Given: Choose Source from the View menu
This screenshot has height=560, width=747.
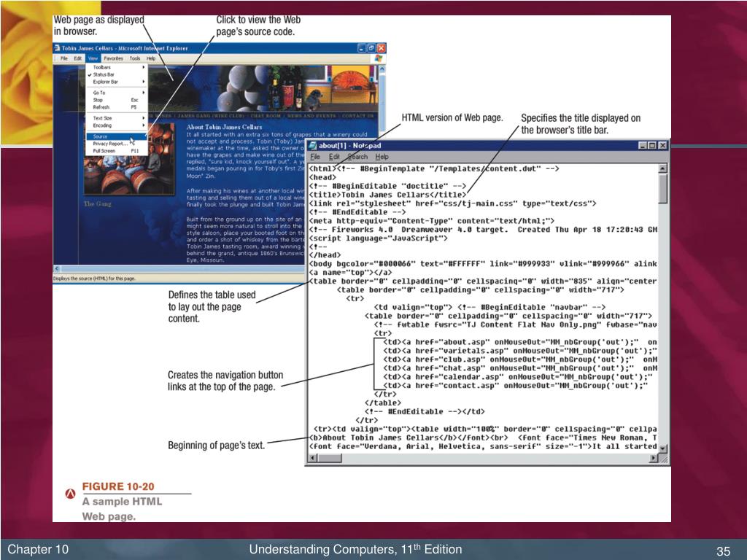Looking at the screenshot, I should (117, 136).
